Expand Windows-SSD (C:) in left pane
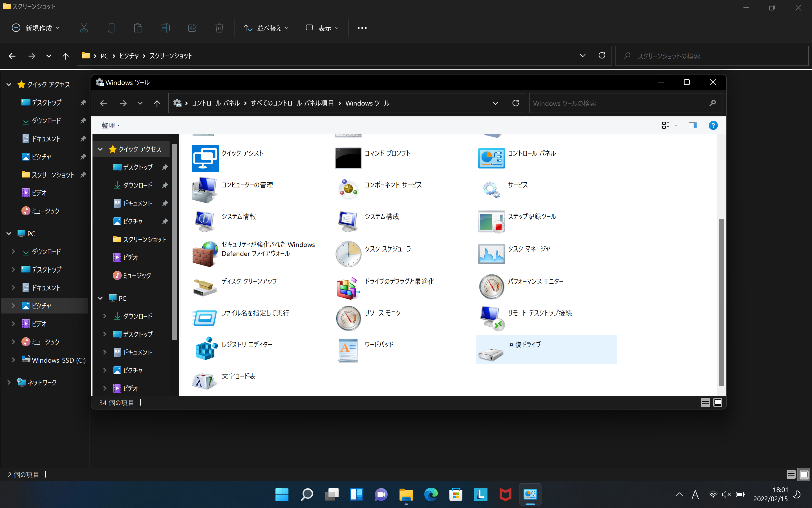812x508 pixels. 14,360
